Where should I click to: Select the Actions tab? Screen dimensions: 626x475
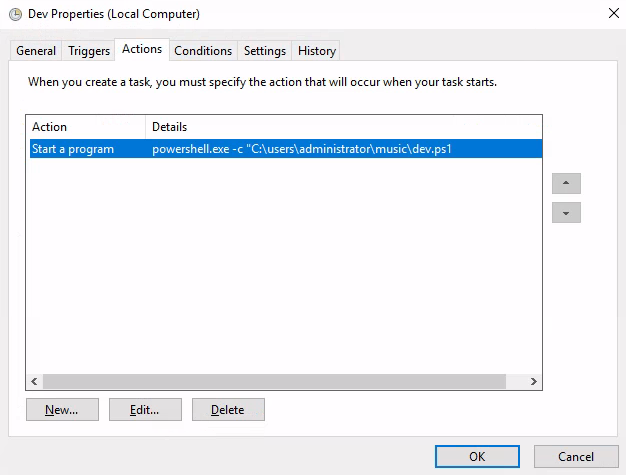pos(142,49)
